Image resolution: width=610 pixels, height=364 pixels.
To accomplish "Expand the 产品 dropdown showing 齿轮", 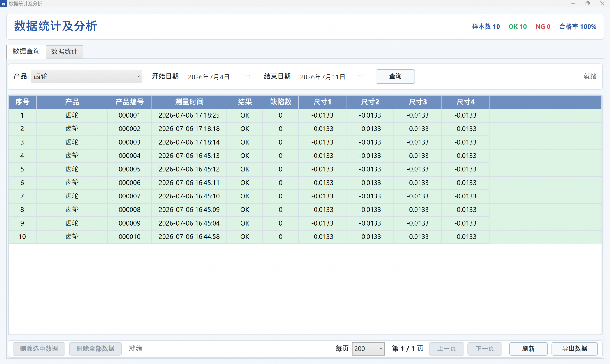I will click(x=86, y=77).
